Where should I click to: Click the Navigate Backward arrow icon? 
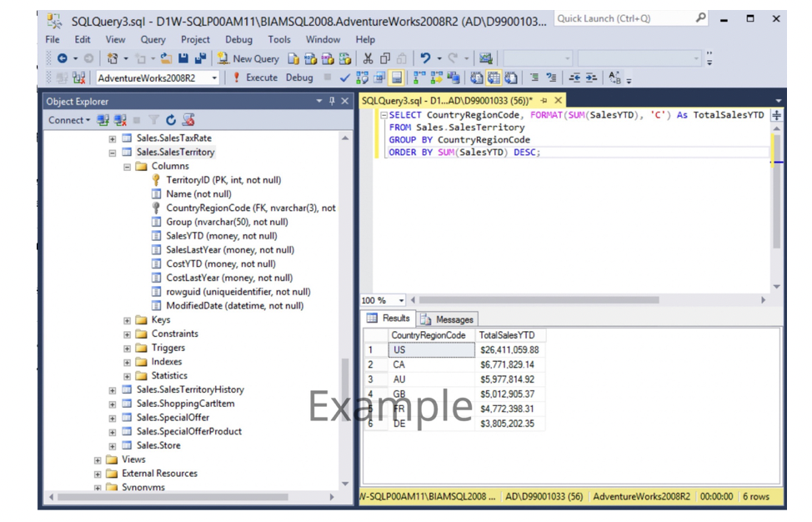click(x=63, y=58)
